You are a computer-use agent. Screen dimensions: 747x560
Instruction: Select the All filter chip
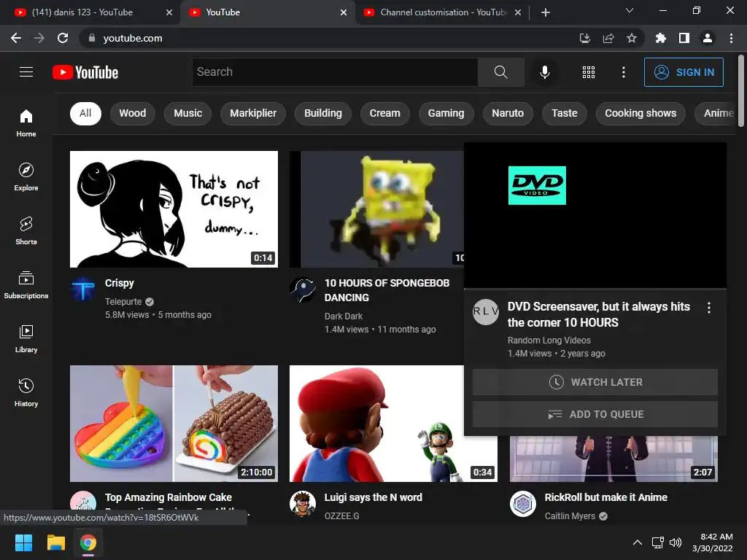pos(85,113)
